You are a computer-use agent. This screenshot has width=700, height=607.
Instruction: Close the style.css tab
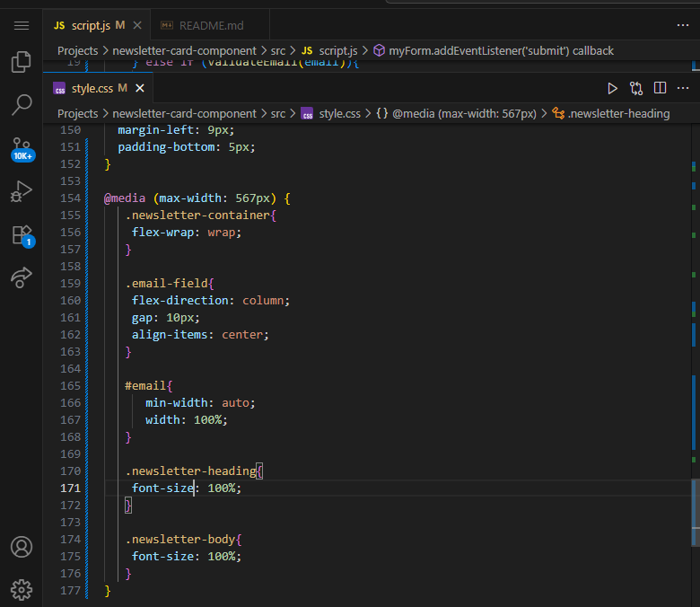140,88
